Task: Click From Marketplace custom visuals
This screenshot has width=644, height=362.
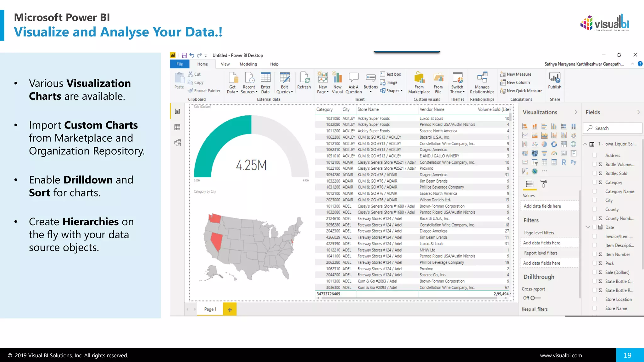Action: 419,83
